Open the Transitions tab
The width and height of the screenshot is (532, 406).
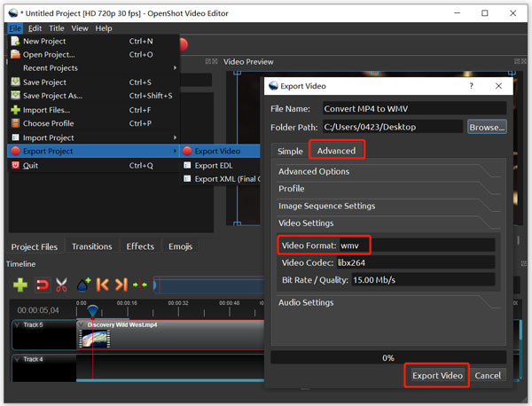(x=92, y=246)
